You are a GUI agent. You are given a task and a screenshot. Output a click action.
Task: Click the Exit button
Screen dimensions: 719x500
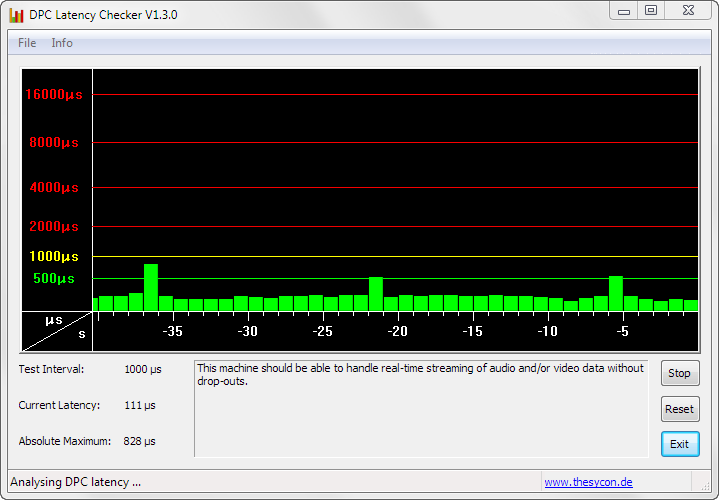[679, 444]
